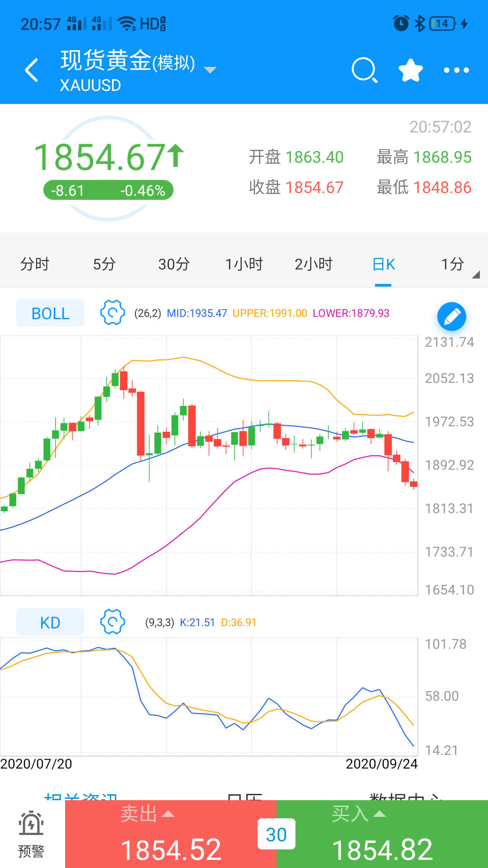Select the 日K chart tab
The width and height of the screenshot is (488, 868).
point(383,264)
